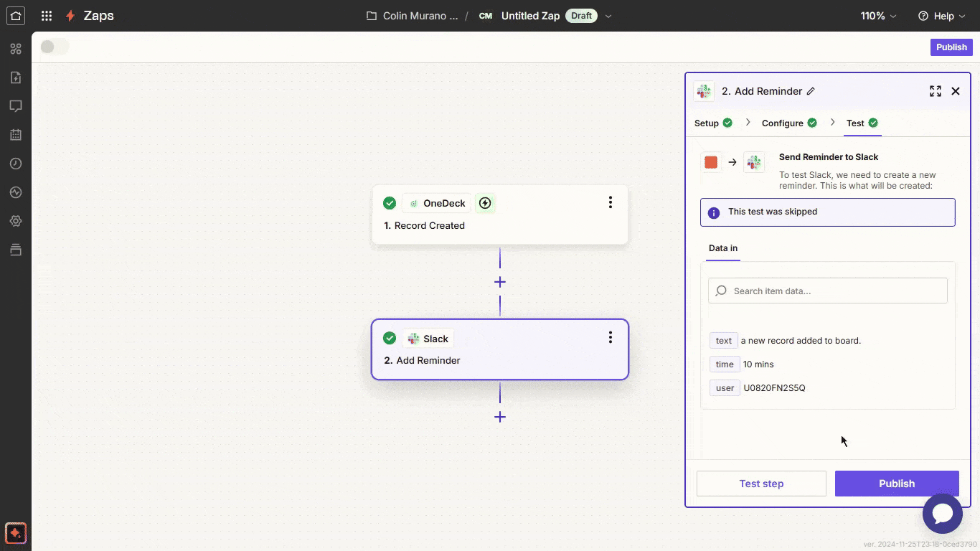The width and height of the screenshot is (980, 551).
Task: Switch to the Setup tab
Action: (713, 123)
